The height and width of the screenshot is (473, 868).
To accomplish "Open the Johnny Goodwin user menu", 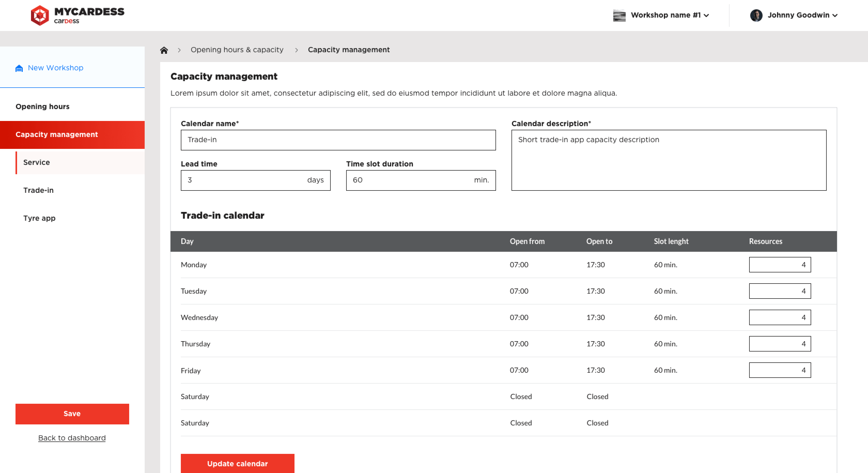I will [794, 16].
